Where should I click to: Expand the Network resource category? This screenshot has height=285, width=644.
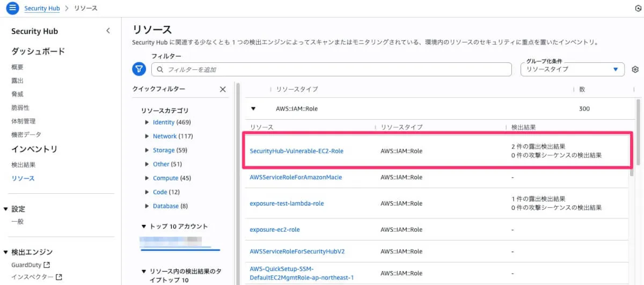[x=147, y=136]
